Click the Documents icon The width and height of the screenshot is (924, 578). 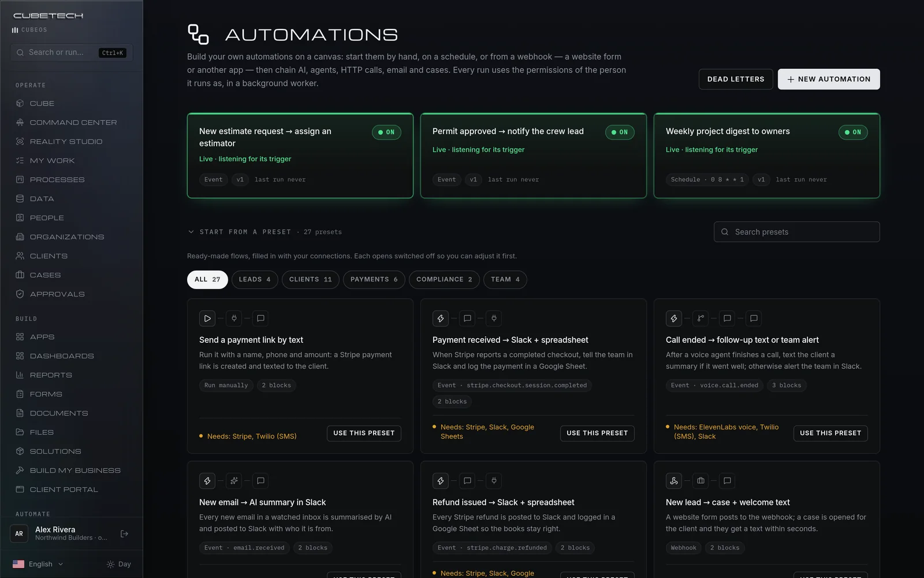[x=20, y=413]
